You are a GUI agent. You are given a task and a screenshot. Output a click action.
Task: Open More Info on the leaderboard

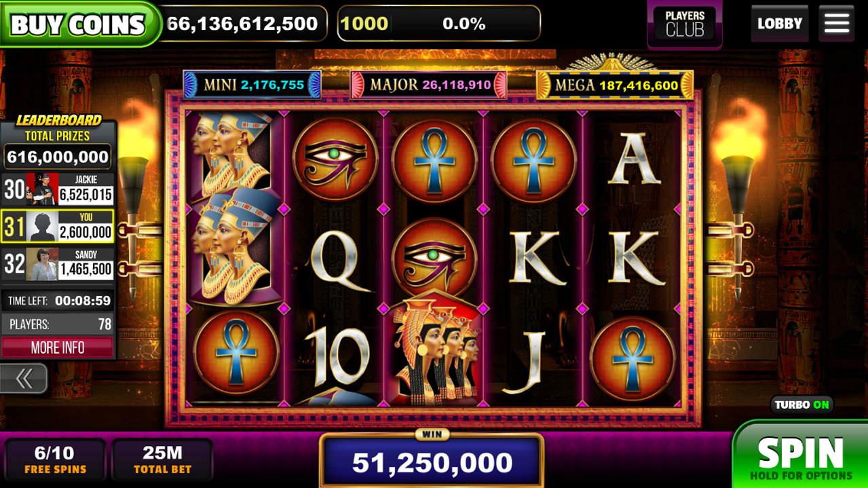pyautogui.click(x=58, y=348)
